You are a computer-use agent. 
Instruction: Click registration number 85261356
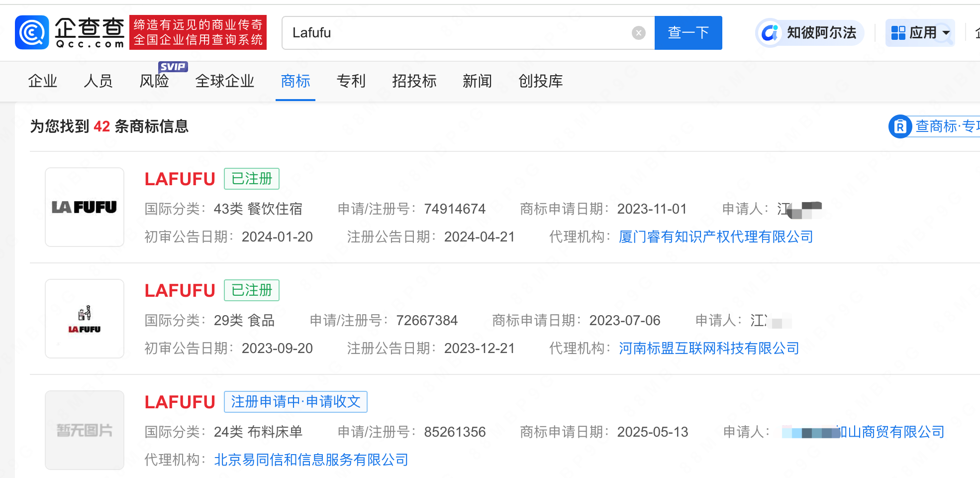click(455, 432)
